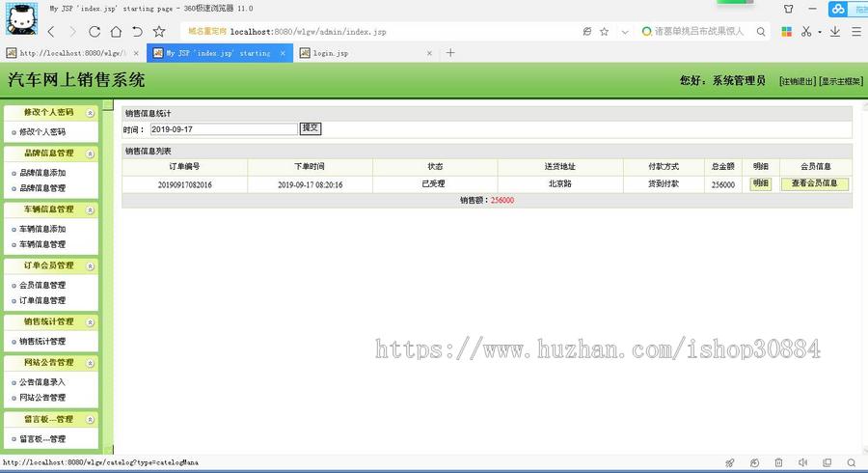Screen dimensions: 868x473
Task: Switch to the login.jsp tab
Action: [366, 53]
